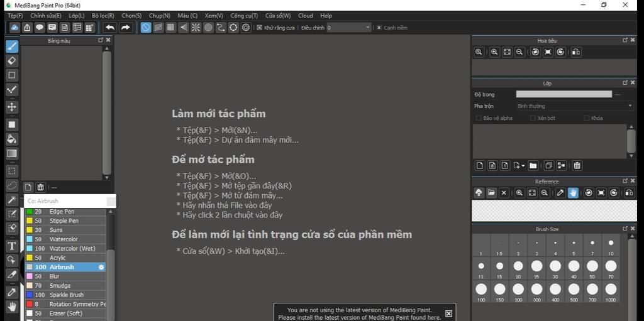Select Edge Pen brush
This screenshot has height=321, width=644.
65,212
